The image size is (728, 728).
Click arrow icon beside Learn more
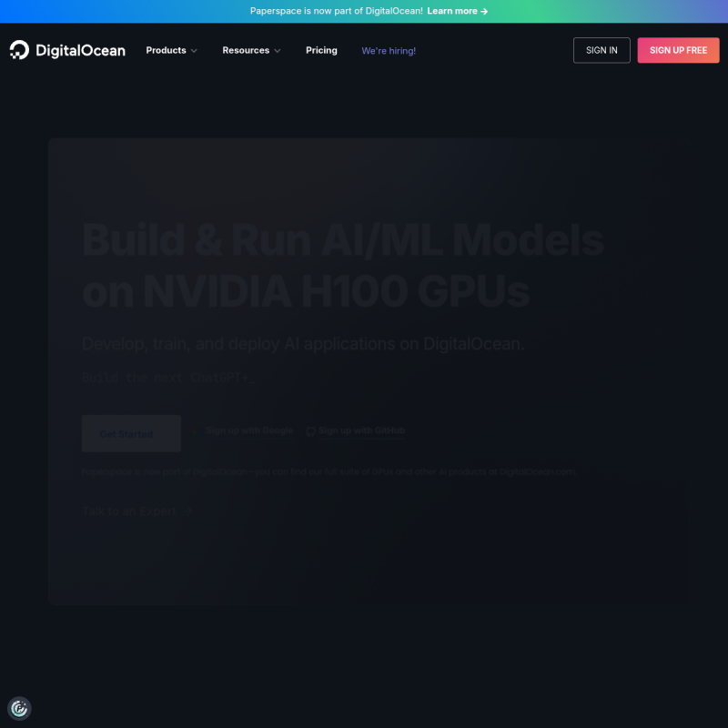pyautogui.click(x=484, y=11)
